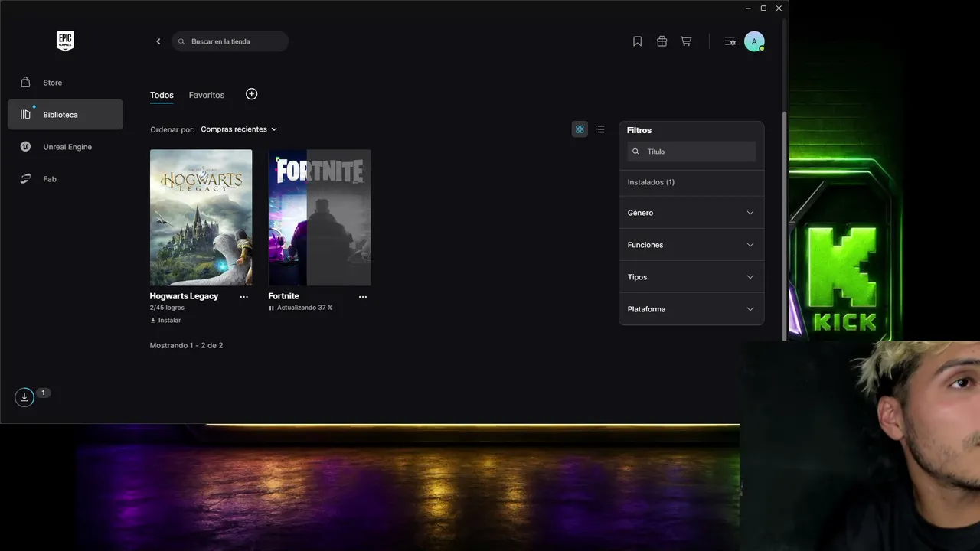Screen dimensions: 980x551
Task: Open the gift icon in header
Action: (x=661, y=41)
